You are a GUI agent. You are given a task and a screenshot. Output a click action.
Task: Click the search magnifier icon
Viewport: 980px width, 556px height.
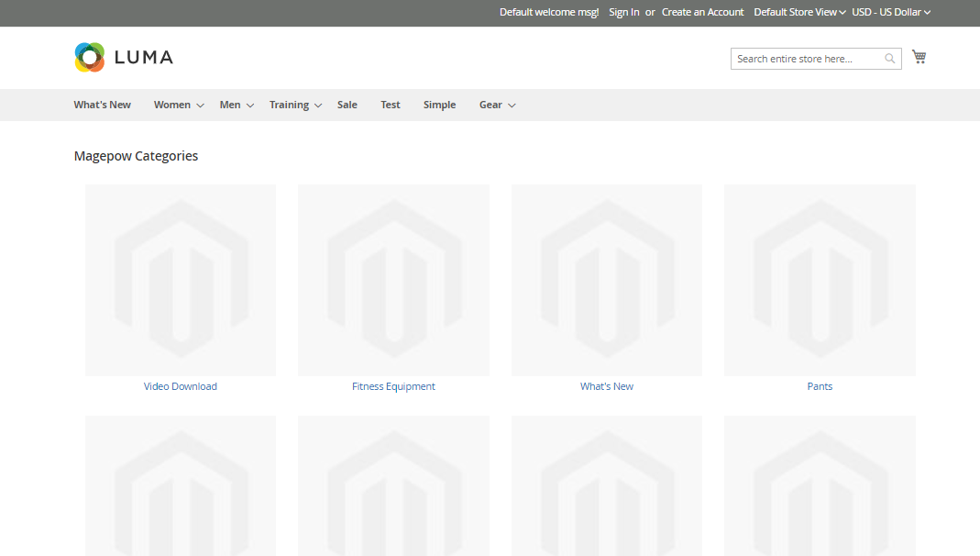[889, 59]
